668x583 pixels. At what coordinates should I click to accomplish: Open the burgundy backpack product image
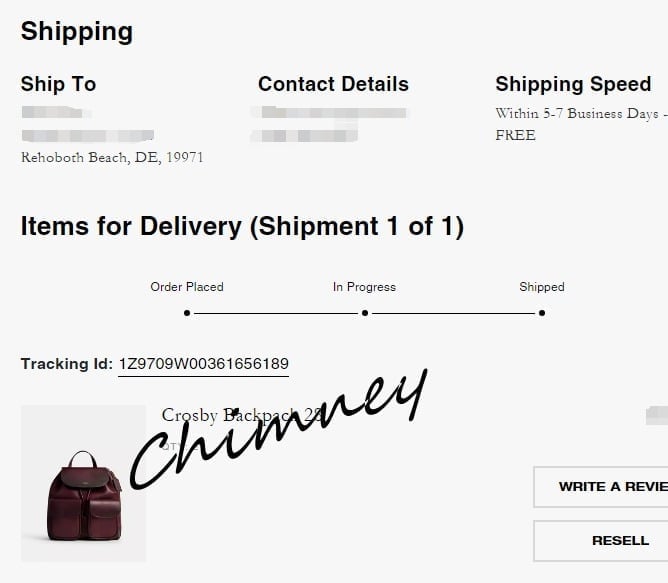[84, 483]
